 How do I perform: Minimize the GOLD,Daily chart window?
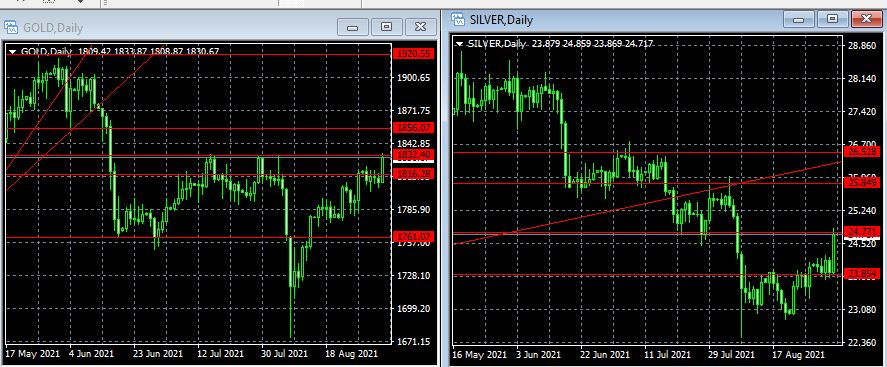pyautogui.click(x=353, y=27)
